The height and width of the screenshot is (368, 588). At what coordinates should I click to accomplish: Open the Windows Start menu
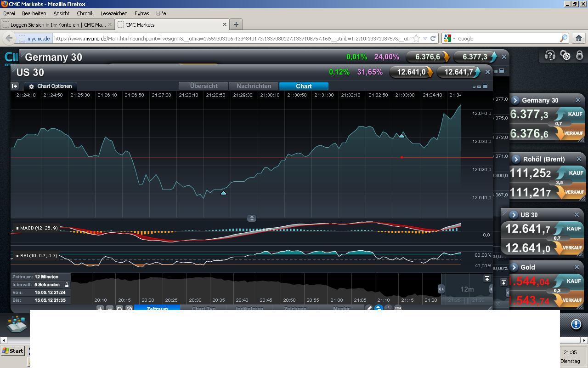[x=12, y=351]
